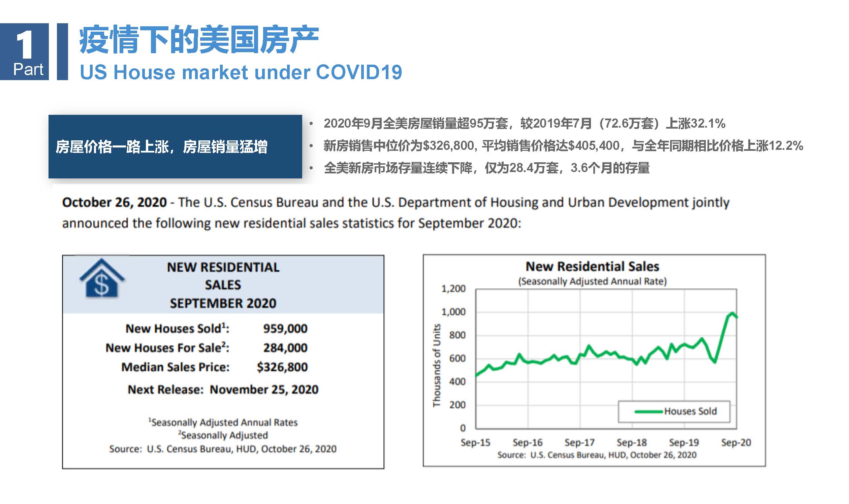
Task: Click the table source line under Seasonally Adjusted
Action: [223, 449]
